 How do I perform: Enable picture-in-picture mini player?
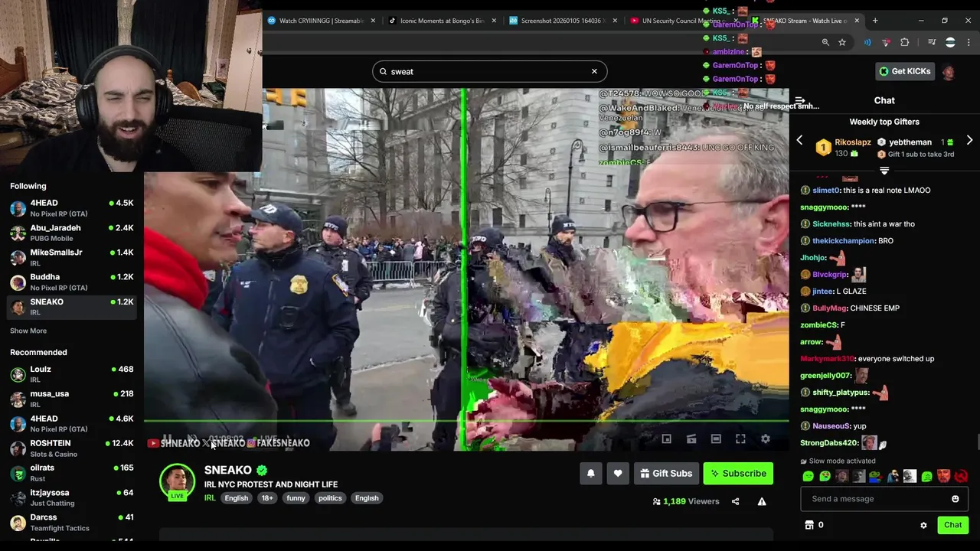(667, 439)
